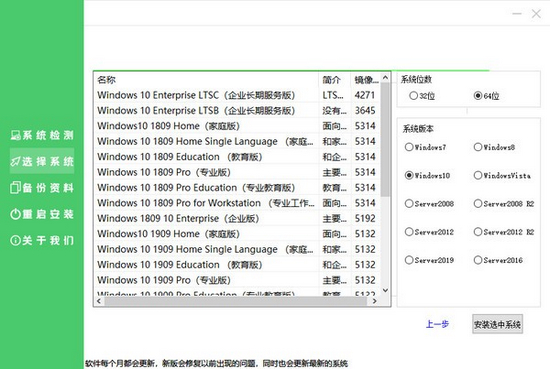Image resolution: width=550 pixels, height=369 pixels.
Task: Click the list scroll up arrow
Action: 385,78
